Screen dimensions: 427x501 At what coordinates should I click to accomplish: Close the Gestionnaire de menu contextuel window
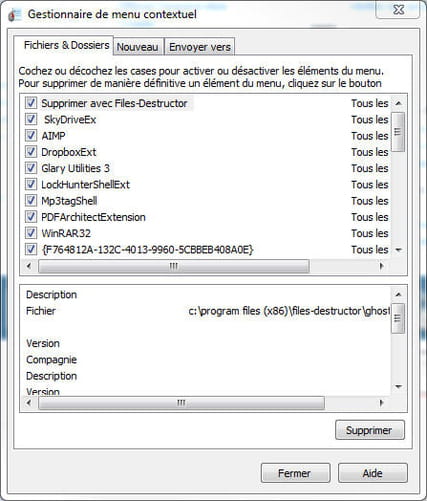tap(398, 10)
